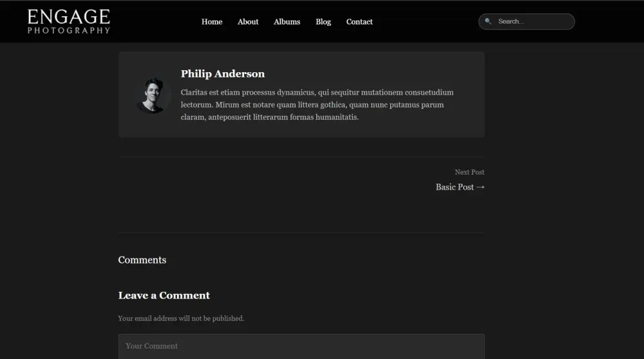The width and height of the screenshot is (644, 359).
Task: Navigate to the Blog page
Action: tap(323, 22)
